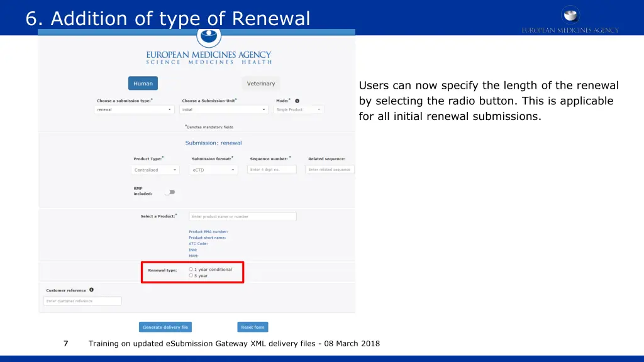
Task: Toggle the RMP included switch
Action: (170, 192)
